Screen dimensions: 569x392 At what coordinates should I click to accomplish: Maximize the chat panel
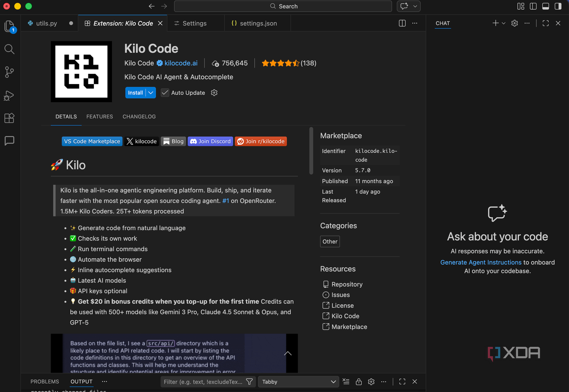(x=546, y=23)
